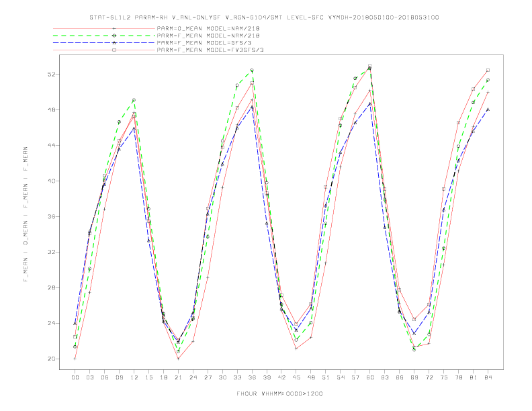The image size is (532, 411).
Task: Click x-axis forecast hour label 78
Action: tap(459, 377)
